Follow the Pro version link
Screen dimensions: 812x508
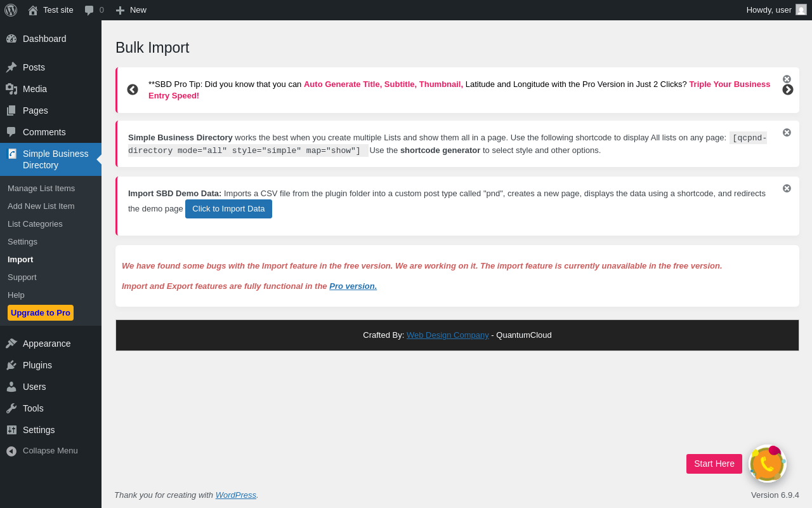coord(353,286)
